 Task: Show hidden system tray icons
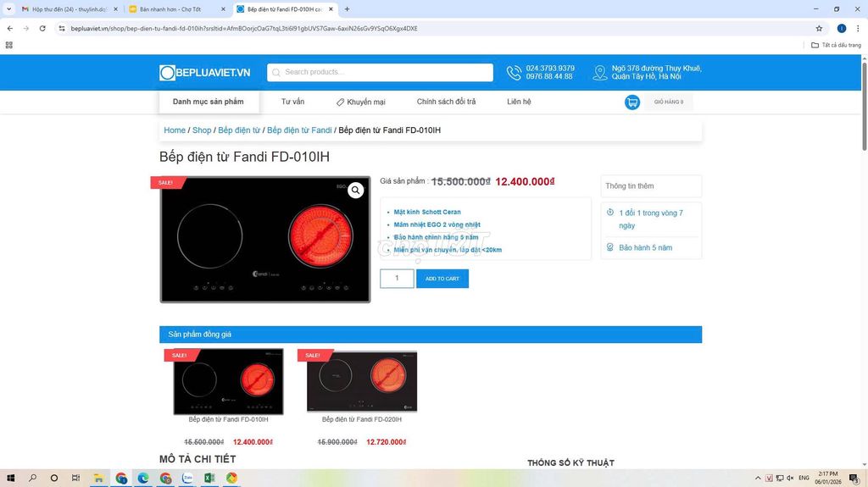pyautogui.click(x=757, y=478)
